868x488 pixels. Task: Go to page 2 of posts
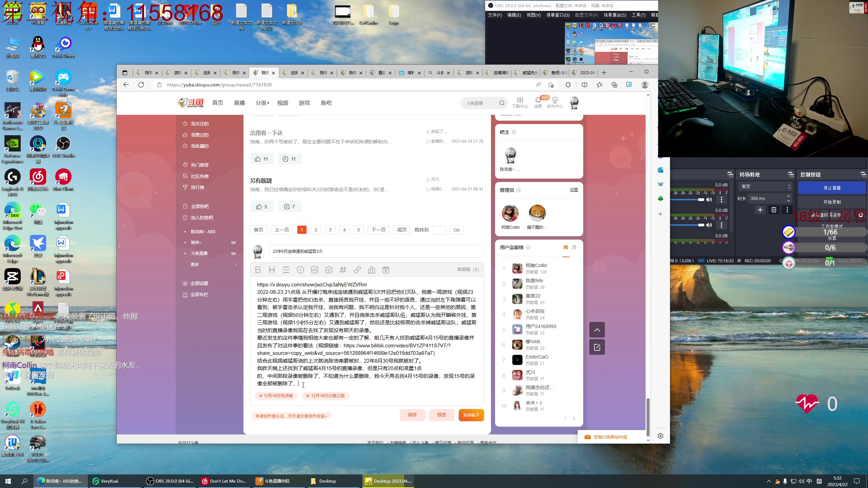pos(316,230)
